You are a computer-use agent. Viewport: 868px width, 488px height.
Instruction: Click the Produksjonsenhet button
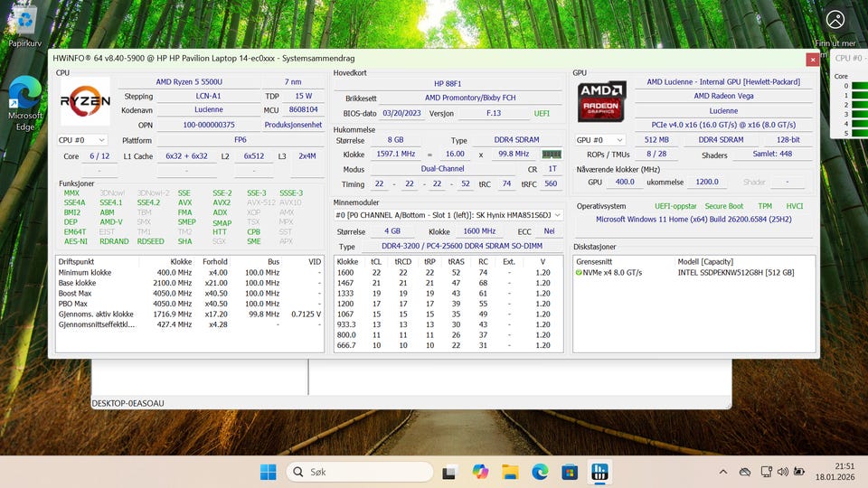click(x=293, y=125)
